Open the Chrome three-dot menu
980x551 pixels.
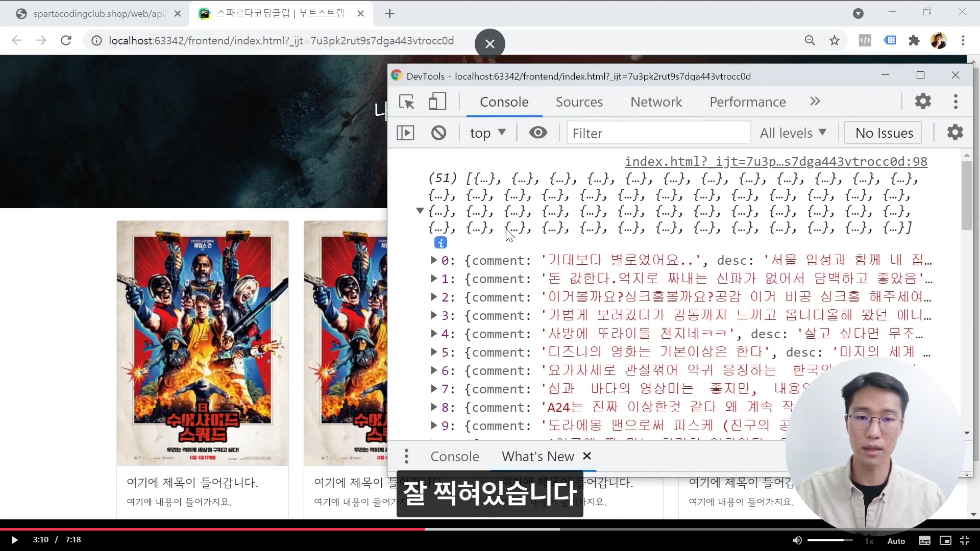click(x=963, y=40)
